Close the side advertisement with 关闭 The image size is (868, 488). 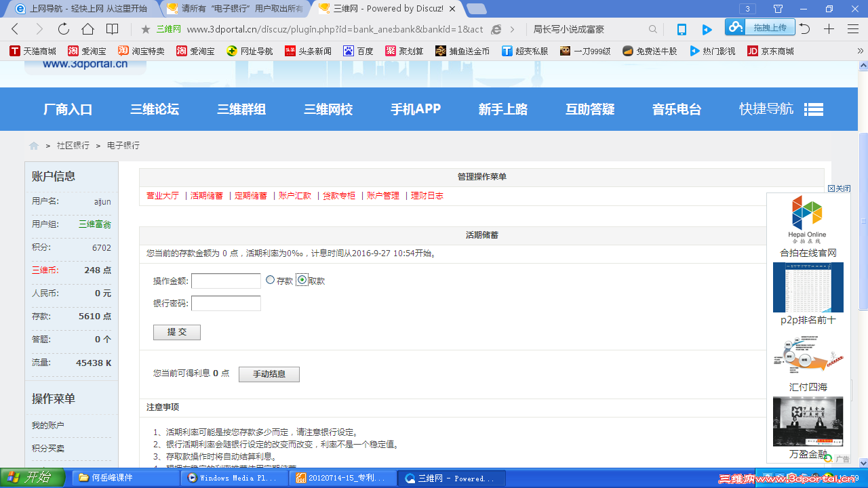[x=840, y=188]
